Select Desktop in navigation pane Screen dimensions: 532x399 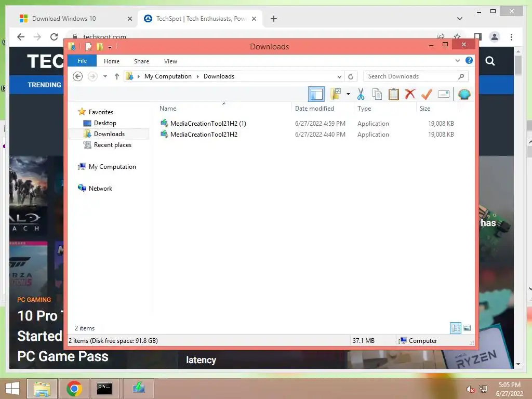point(105,123)
